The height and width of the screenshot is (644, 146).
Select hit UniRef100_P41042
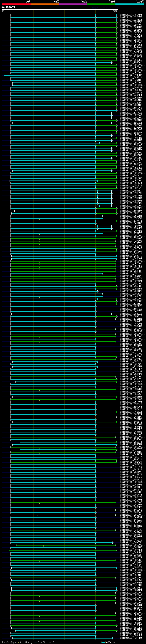point(131,540)
